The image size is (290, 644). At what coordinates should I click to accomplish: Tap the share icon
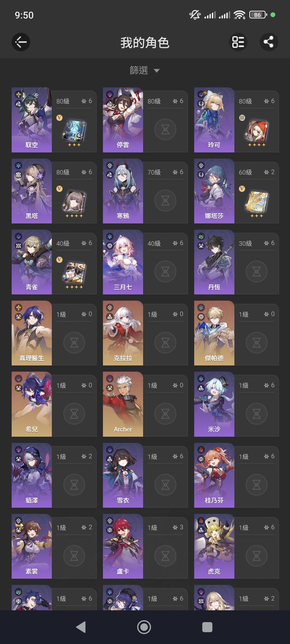pos(269,42)
